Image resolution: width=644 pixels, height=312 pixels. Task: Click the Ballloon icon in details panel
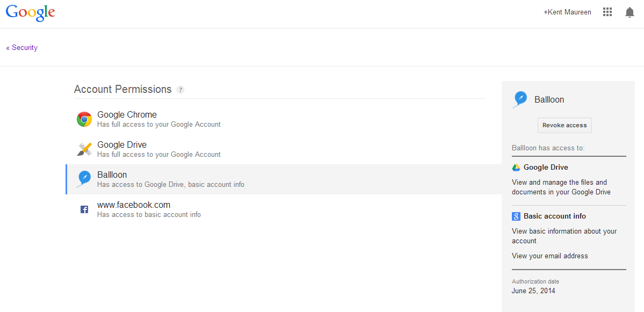click(520, 99)
